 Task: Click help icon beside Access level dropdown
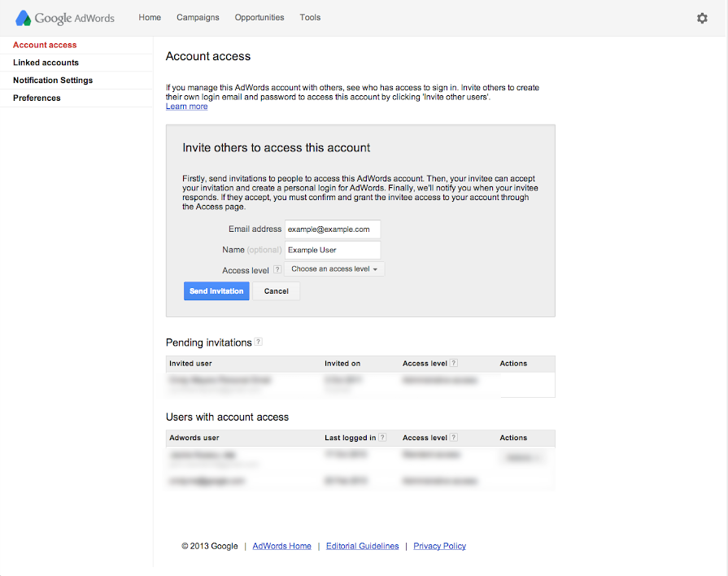[x=277, y=269]
